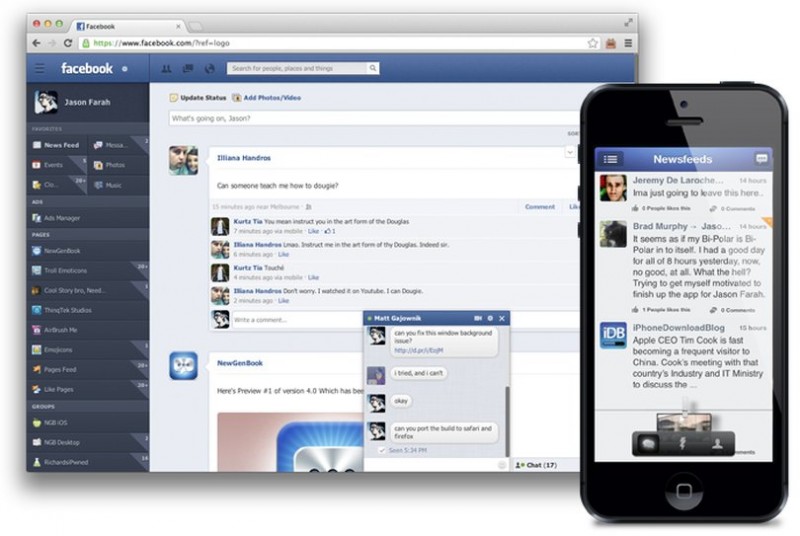
Task: Open the emoji icon in chat input
Action: click(x=502, y=465)
